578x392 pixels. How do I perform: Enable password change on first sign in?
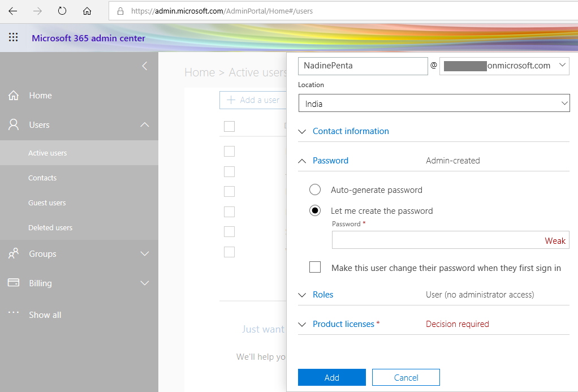[x=314, y=266]
